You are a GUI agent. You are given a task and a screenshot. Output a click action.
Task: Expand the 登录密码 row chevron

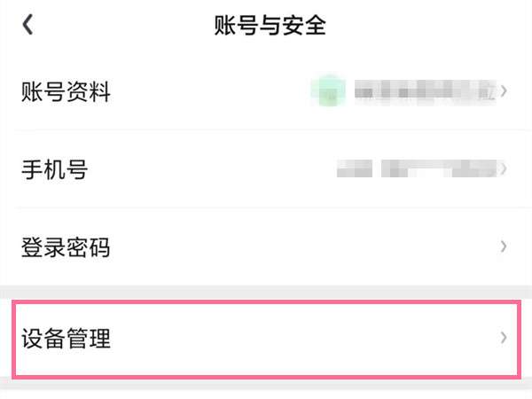pyautogui.click(x=504, y=246)
